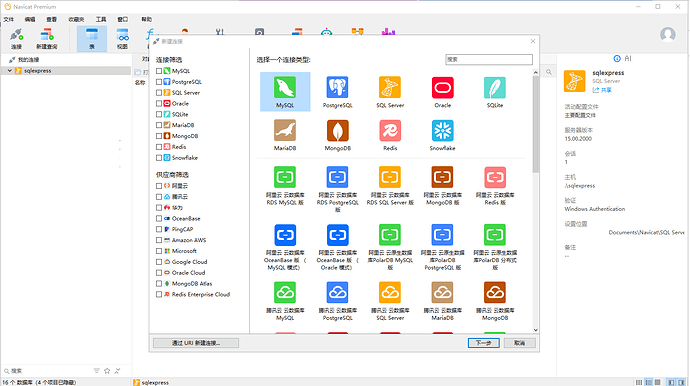690x386 pixels.
Task: Click the connection type search field
Action: [489, 59]
